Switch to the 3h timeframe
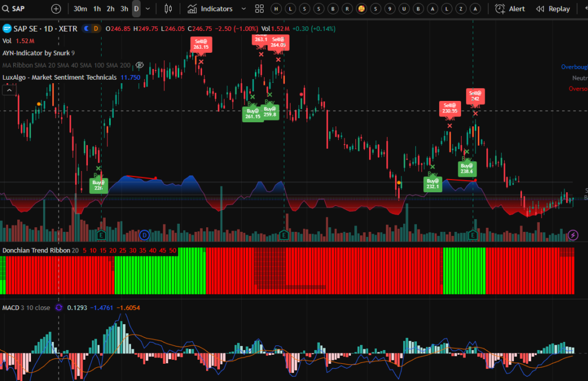 click(124, 9)
